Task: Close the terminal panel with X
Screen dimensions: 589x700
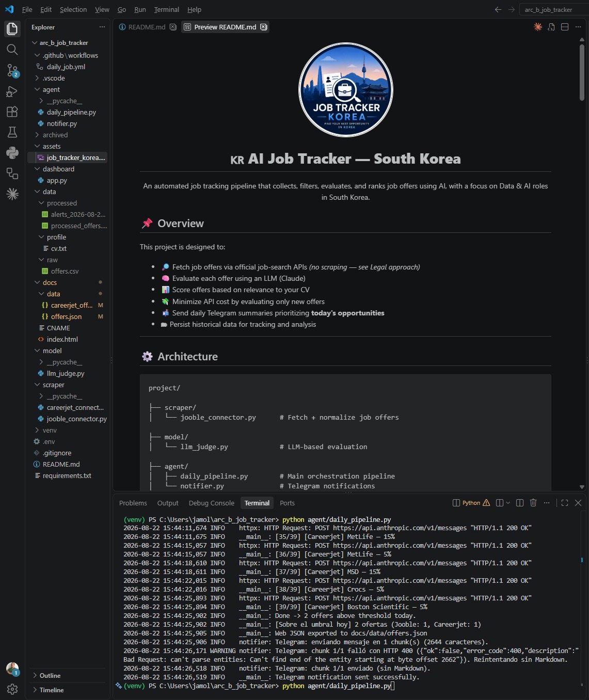Action: pyautogui.click(x=578, y=503)
